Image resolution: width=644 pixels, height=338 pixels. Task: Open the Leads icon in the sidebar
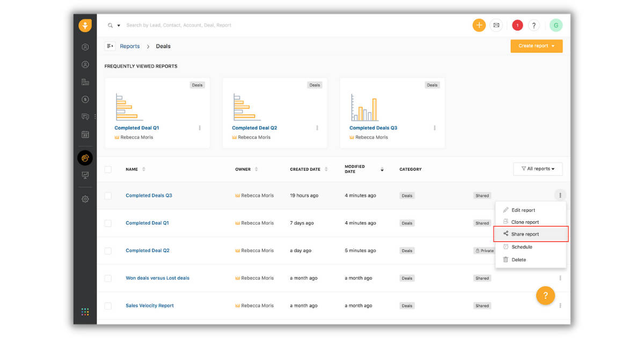coord(85,47)
